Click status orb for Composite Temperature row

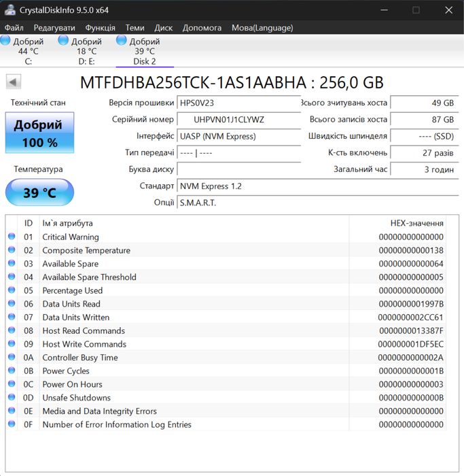tap(12, 250)
